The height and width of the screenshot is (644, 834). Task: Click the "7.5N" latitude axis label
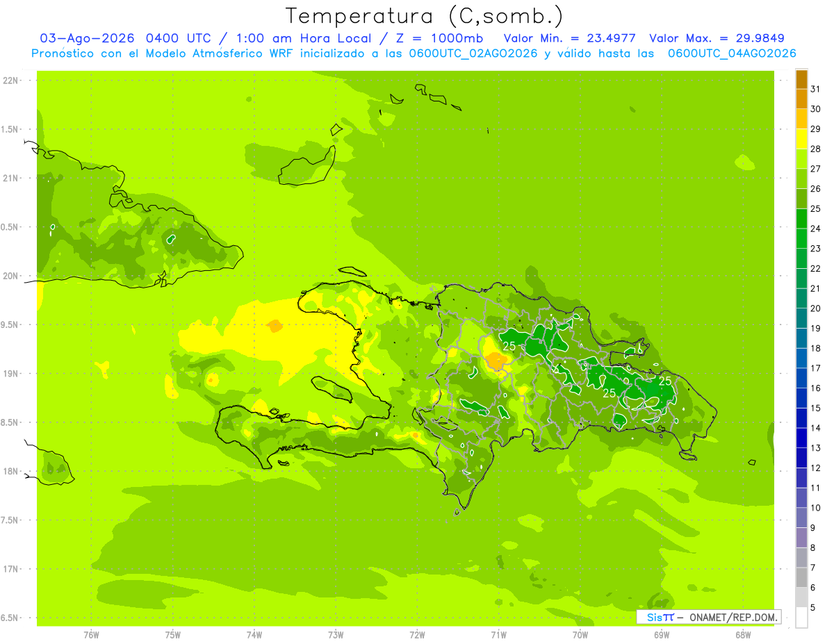pyautogui.click(x=10, y=520)
